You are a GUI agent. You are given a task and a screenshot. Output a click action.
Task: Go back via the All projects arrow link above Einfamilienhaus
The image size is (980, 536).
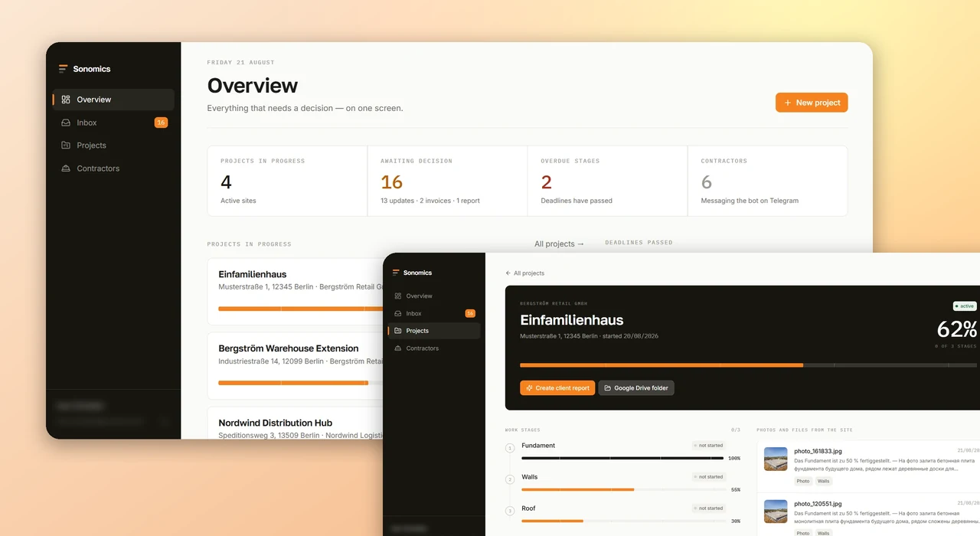525,273
